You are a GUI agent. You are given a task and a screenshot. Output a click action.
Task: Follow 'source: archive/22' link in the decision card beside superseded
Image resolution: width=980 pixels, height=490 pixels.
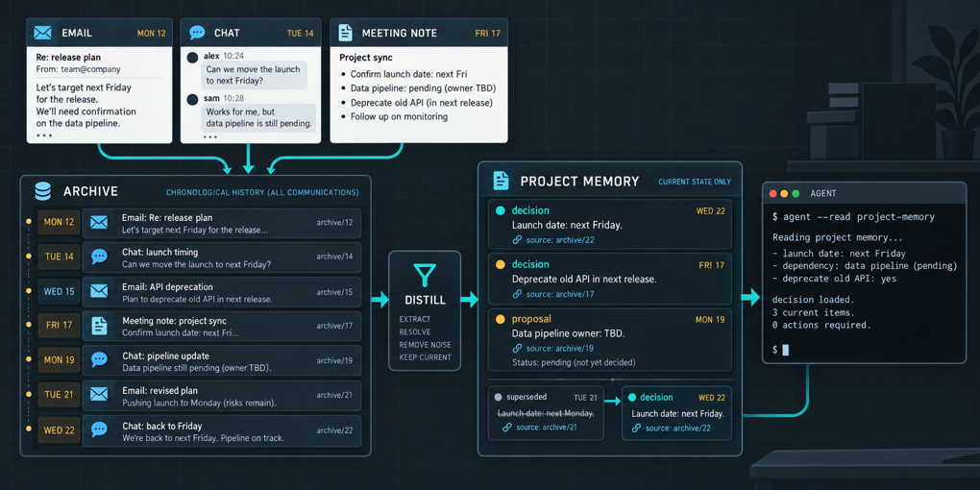[x=677, y=428]
